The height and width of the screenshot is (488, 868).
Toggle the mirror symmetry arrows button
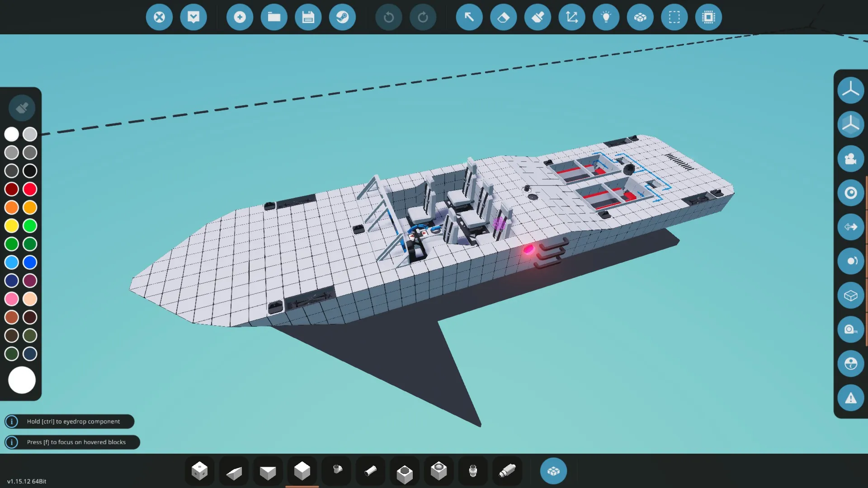point(850,227)
